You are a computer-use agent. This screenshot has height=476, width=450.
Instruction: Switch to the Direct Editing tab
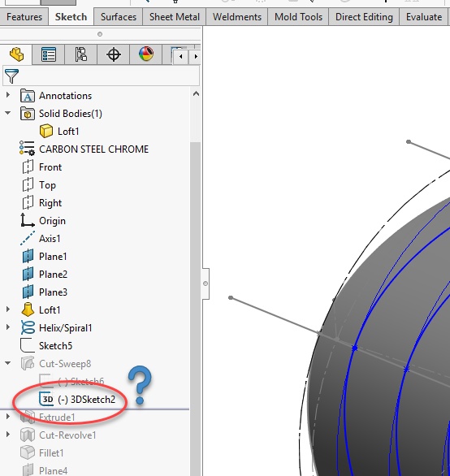click(364, 17)
